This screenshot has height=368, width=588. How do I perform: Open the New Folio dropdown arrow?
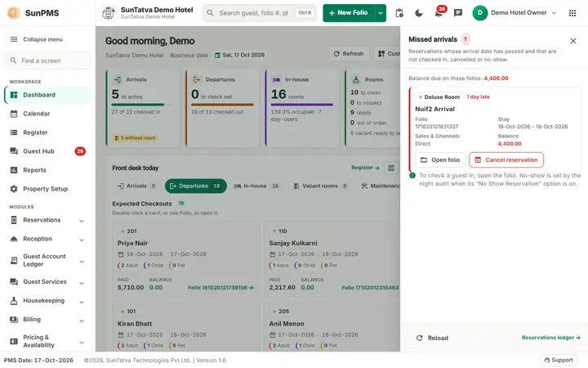point(381,13)
